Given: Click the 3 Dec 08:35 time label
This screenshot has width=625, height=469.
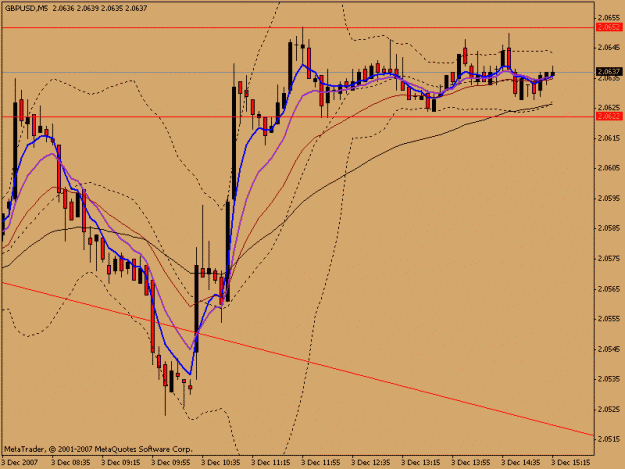Looking at the screenshot, I should pyautogui.click(x=71, y=462).
